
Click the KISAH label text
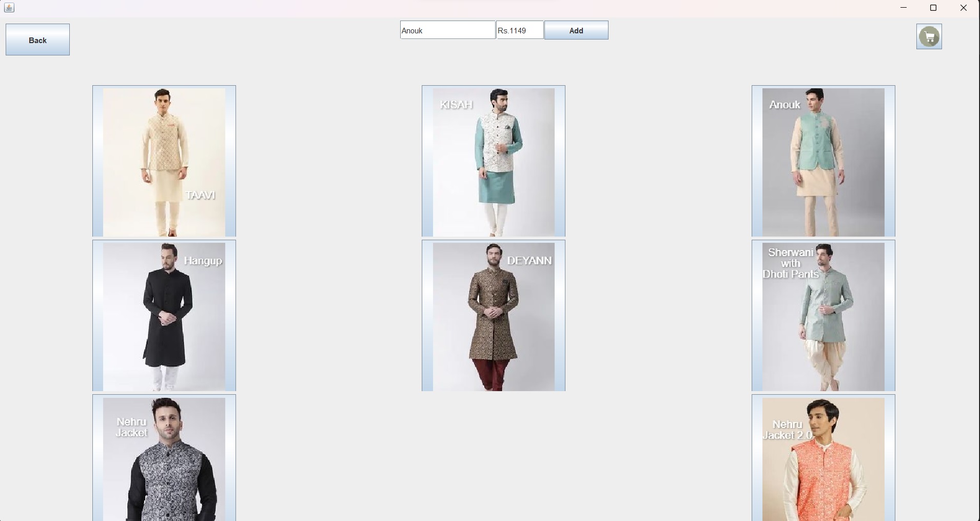tap(456, 104)
